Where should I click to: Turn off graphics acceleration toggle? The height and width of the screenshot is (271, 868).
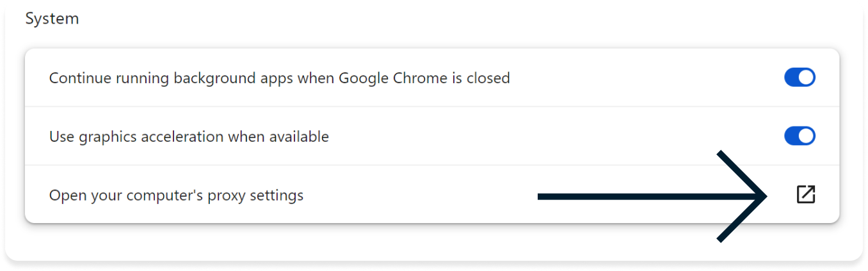800,136
